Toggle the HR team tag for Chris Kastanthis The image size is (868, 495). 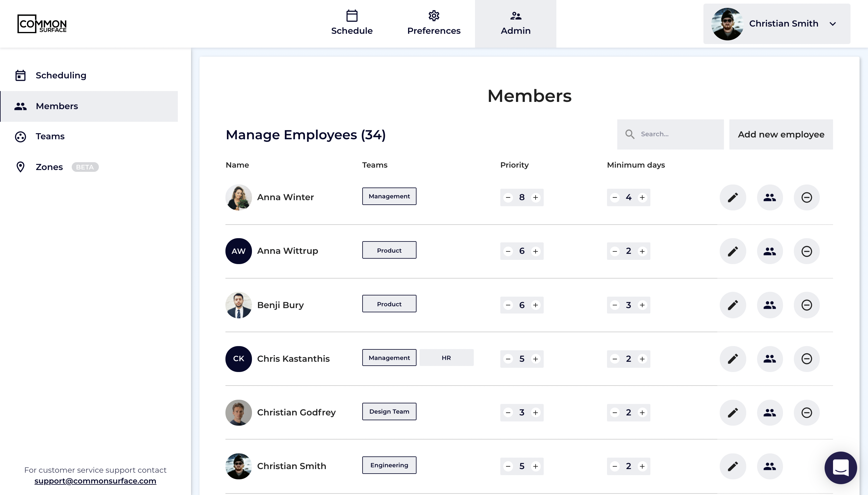(446, 358)
